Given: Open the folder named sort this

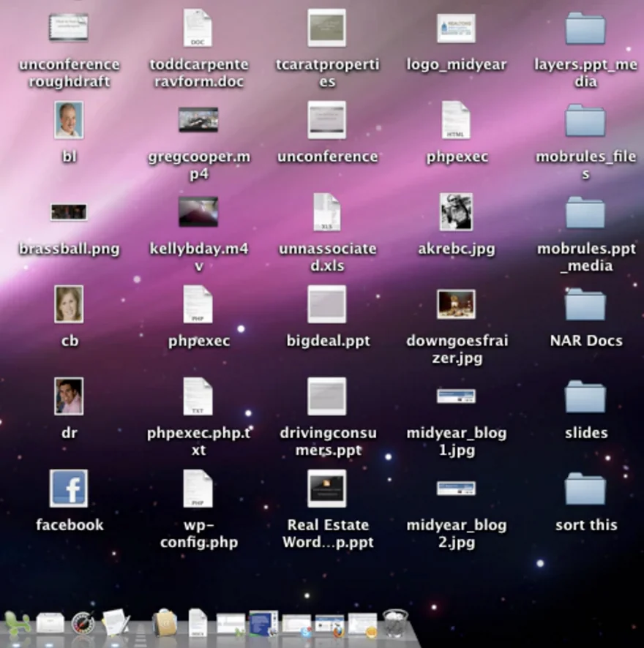Looking at the screenshot, I should pos(585,488).
